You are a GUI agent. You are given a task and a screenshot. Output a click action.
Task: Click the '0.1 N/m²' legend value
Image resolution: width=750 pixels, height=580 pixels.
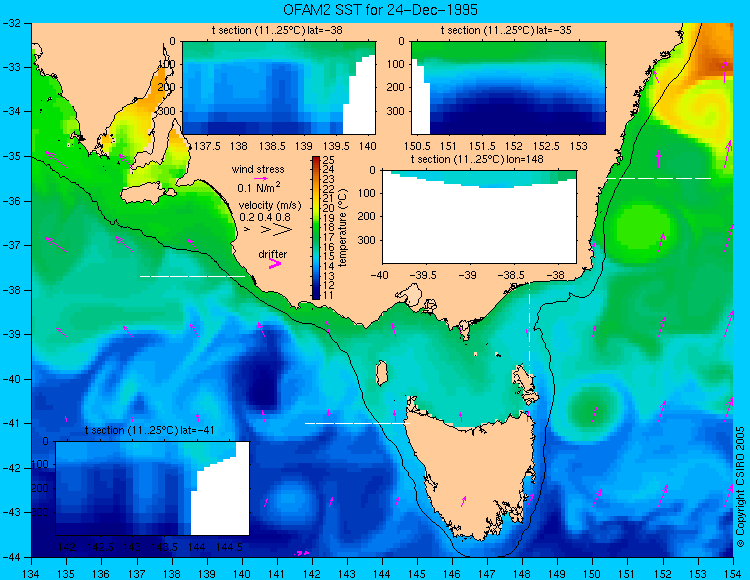pyautogui.click(x=259, y=187)
